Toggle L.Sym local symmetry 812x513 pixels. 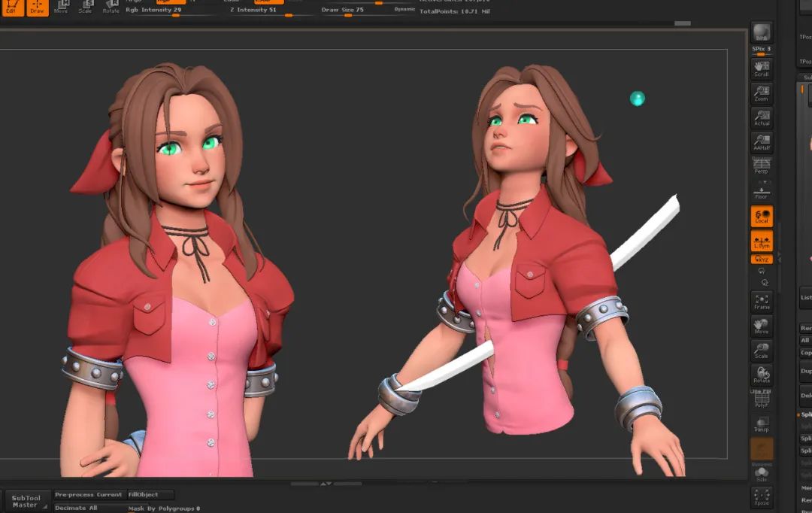(761, 241)
